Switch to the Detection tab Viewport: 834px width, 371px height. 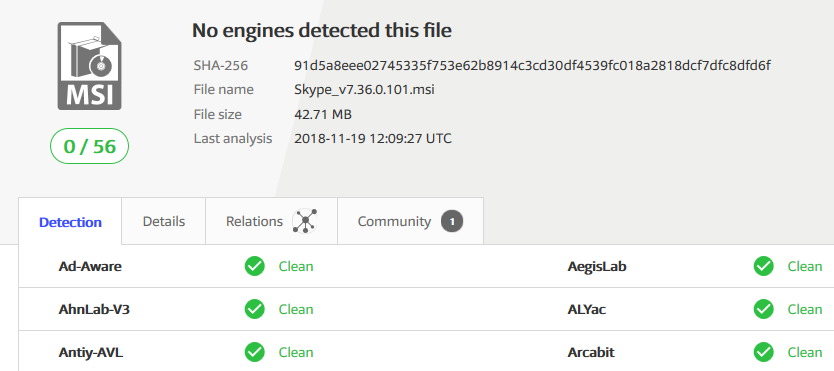pos(70,222)
